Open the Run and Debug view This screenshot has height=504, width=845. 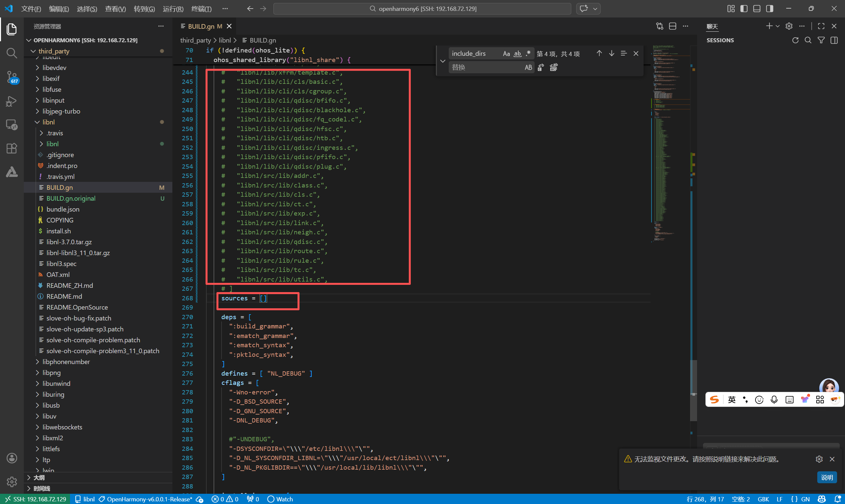point(12,101)
